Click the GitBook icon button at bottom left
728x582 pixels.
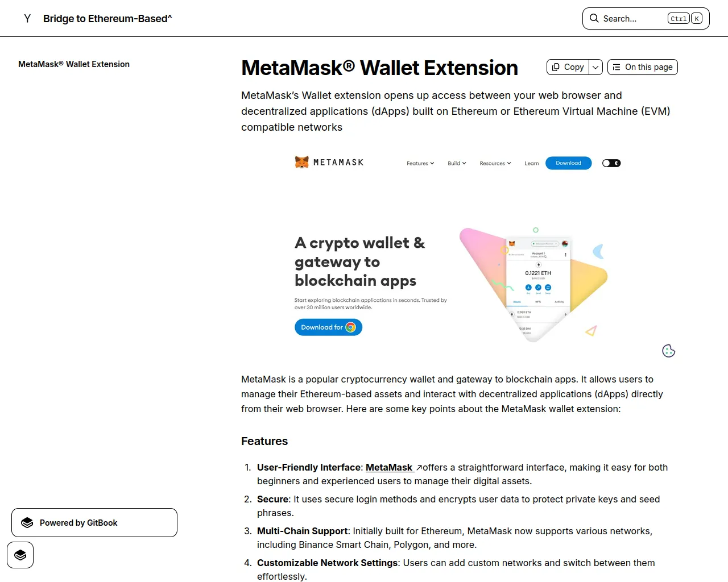[x=20, y=555]
